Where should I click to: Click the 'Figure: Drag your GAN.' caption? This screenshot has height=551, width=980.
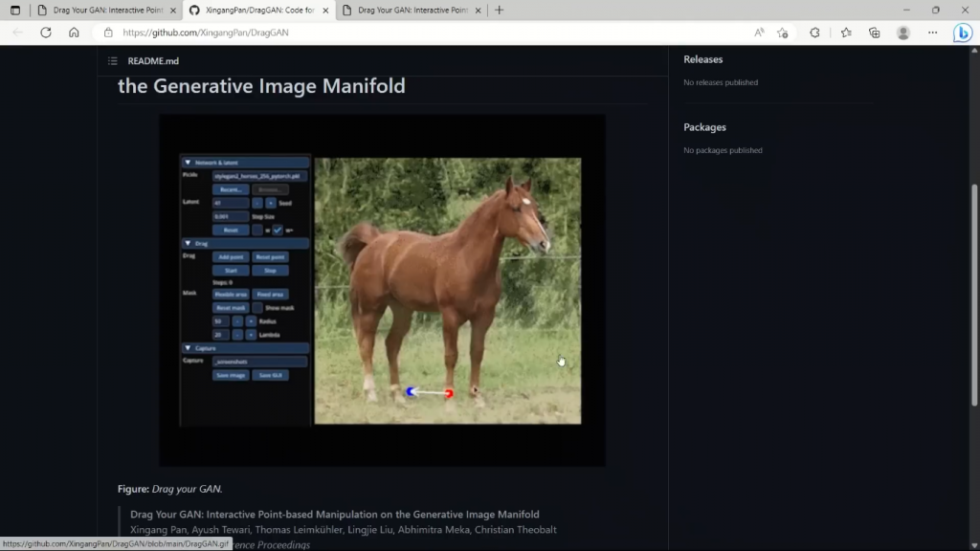click(x=170, y=489)
